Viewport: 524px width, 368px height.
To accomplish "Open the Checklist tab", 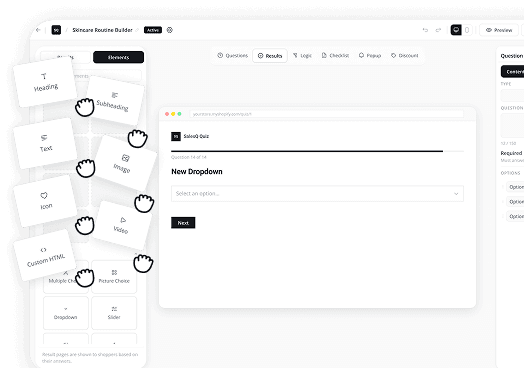I will 335,55.
